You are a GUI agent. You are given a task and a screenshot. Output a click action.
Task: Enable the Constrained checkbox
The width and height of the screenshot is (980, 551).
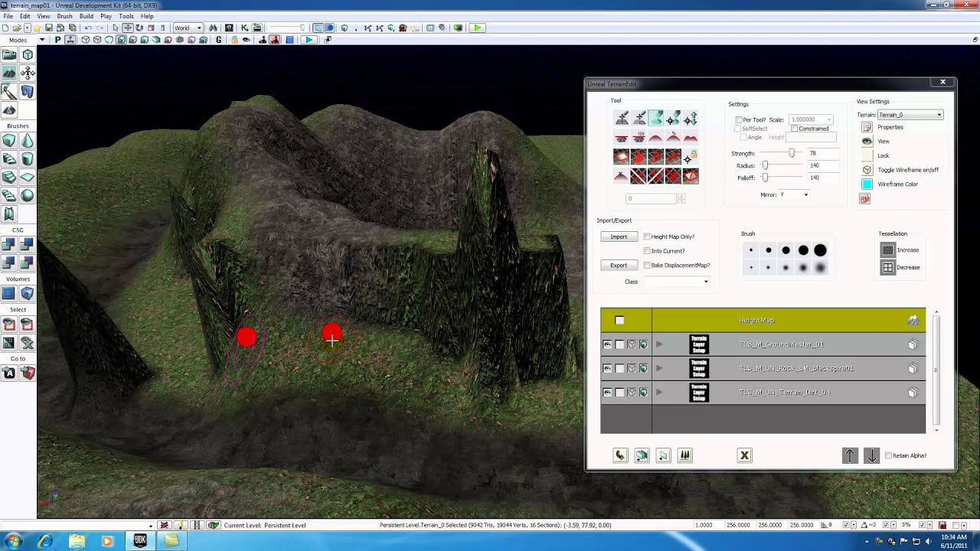[795, 129]
